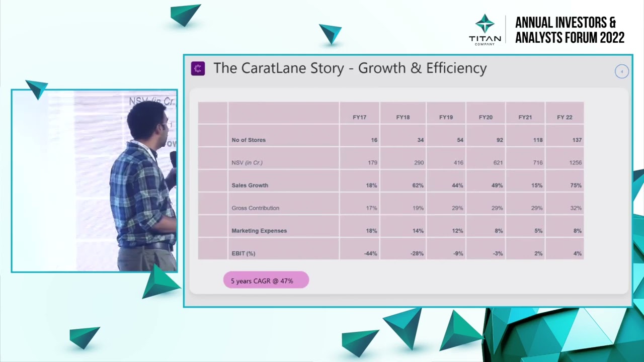Select No of Stores value 92
Screen dimensions: 644x362
(500, 140)
